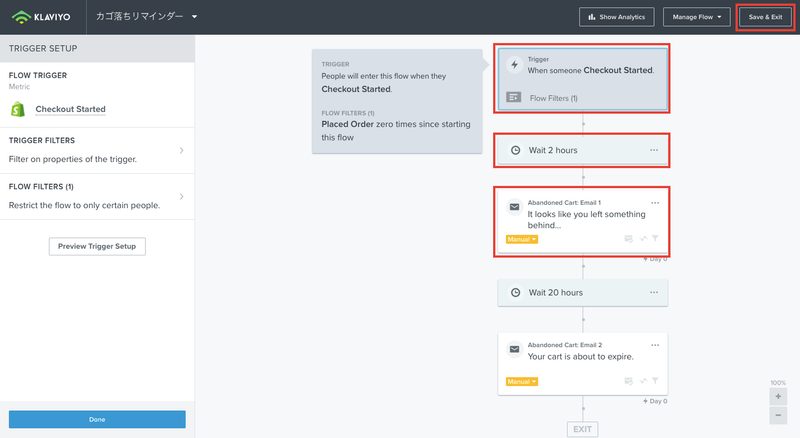Click Save & Exit
The width and height of the screenshot is (800, 438).
[x=765, y=17]
